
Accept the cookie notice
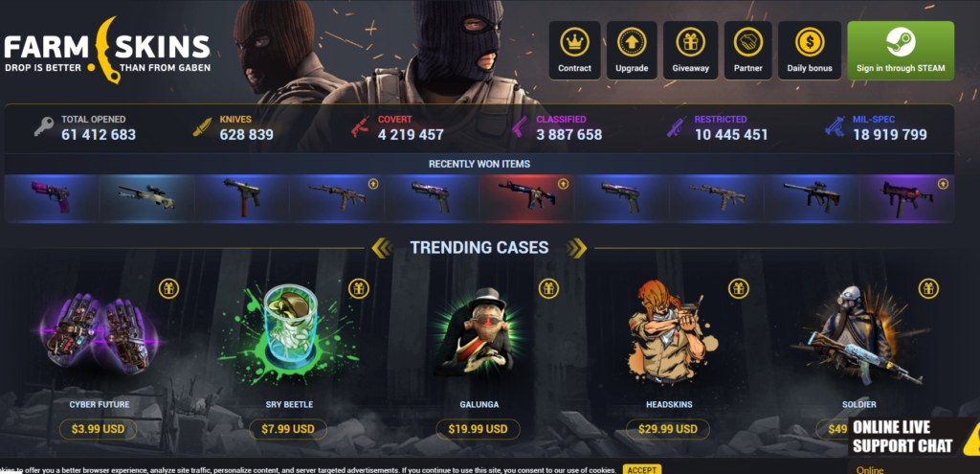coord(641,469)
